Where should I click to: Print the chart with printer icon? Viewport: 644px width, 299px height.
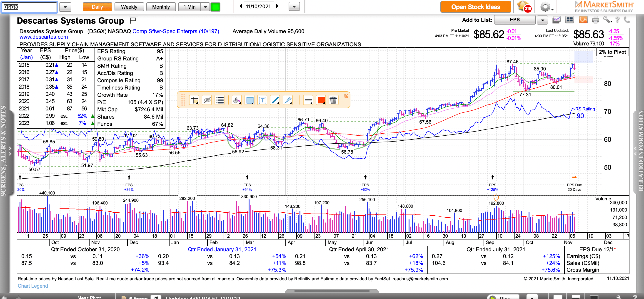[596, 20]
